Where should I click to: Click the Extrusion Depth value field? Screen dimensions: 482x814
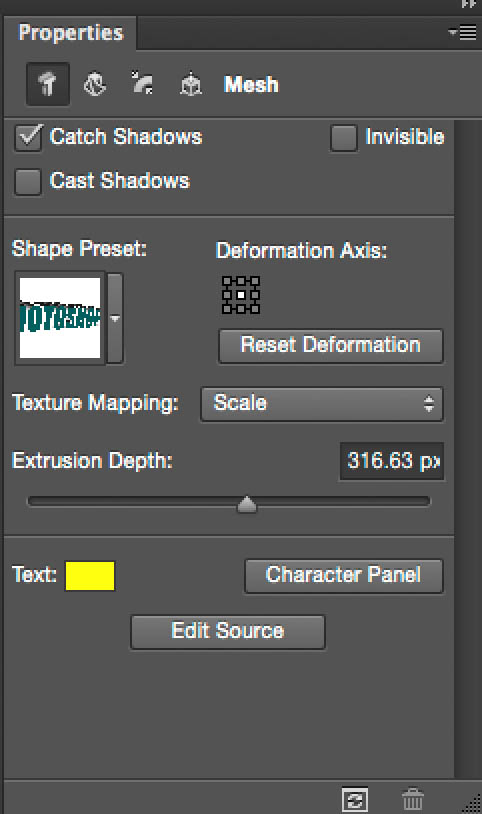pos(392,461)
